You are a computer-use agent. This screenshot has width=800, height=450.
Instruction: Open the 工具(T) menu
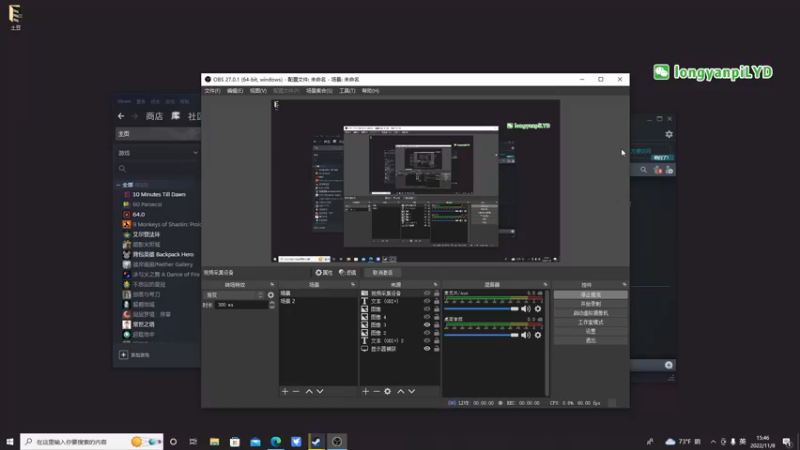pyautogui.click(x=347, y=91)
